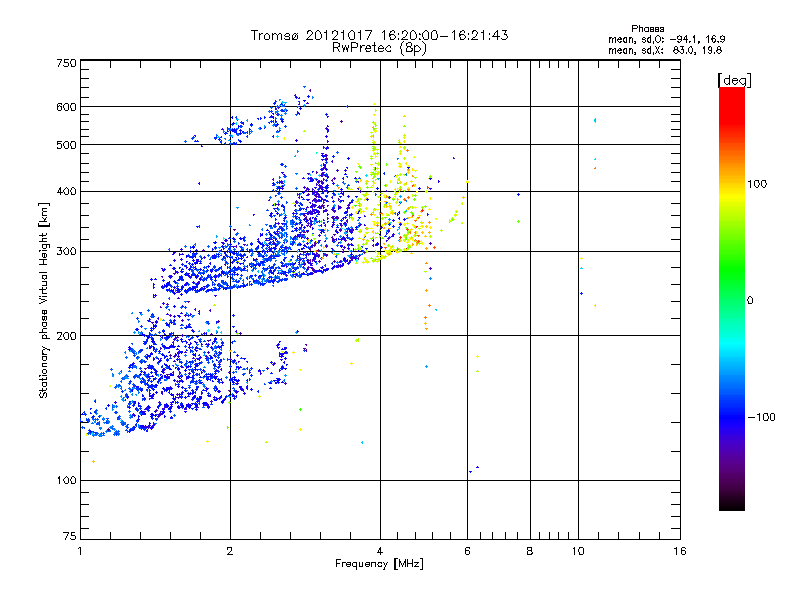800x600 pixels.
Task: Click the y-axis tick label '75'
Action: pos(70,536)
